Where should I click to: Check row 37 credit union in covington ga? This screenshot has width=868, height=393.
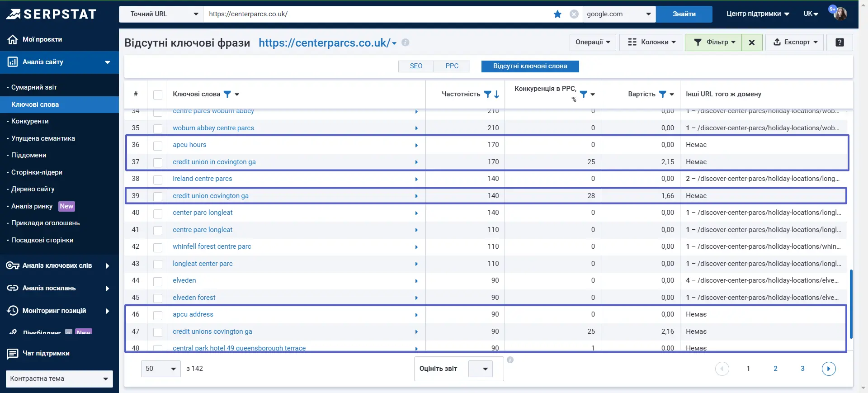158,162
